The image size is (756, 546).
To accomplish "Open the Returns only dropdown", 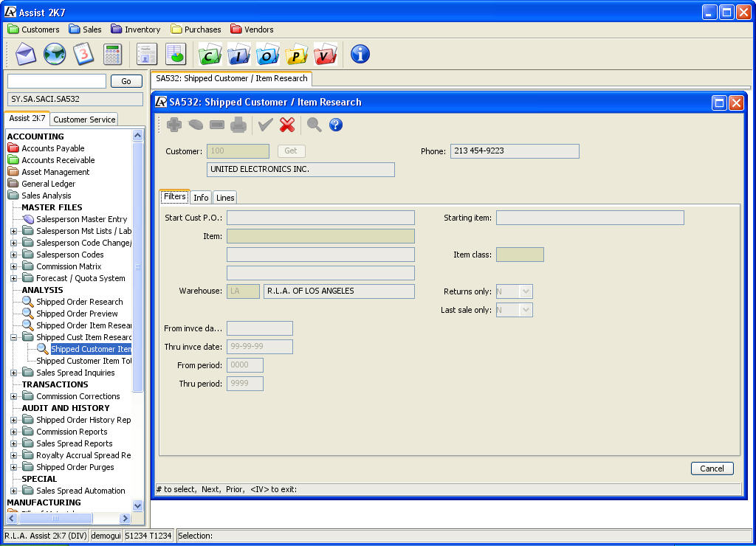I will pyautogui.click(x=526, y=291).
